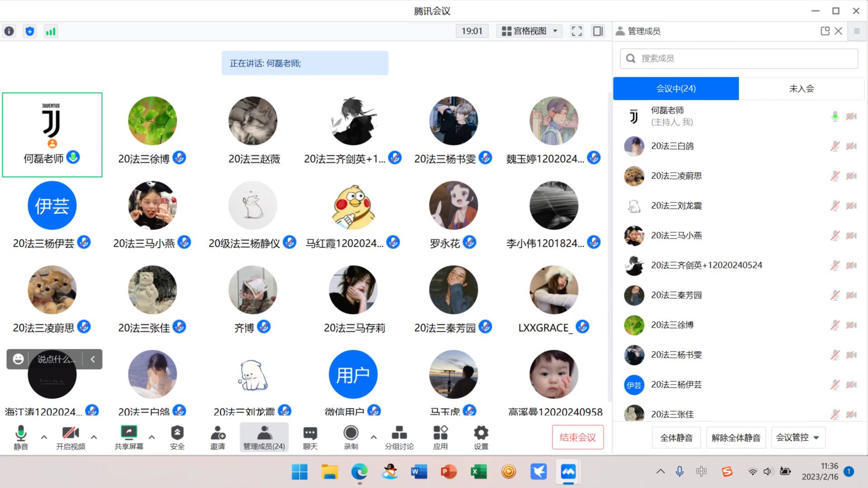Open the Security (安全) shield icon
Viewport: 868px width, 488px height.
coord(177,433)
